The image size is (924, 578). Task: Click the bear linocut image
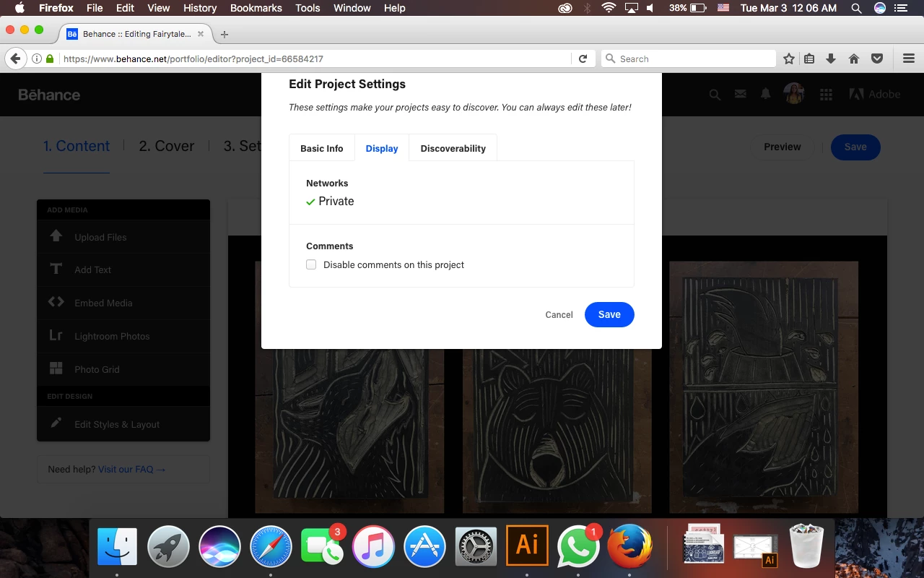coord(557,431)
